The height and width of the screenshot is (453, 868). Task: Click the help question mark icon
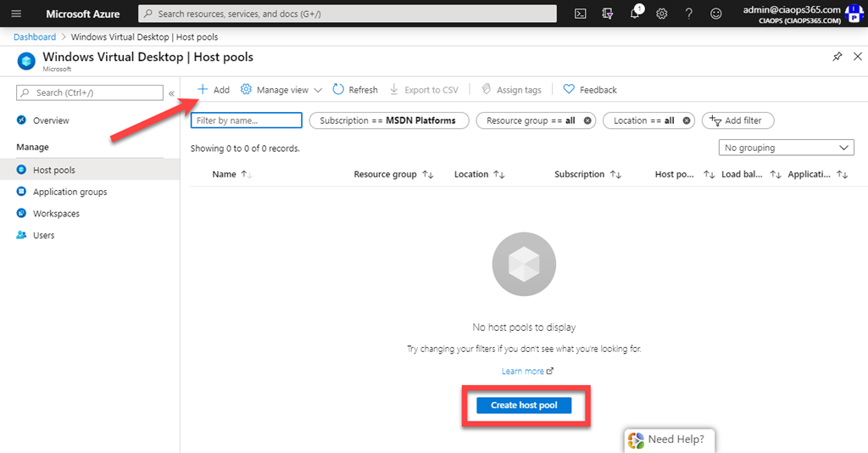pyautogui.click(x=689, y=14)
